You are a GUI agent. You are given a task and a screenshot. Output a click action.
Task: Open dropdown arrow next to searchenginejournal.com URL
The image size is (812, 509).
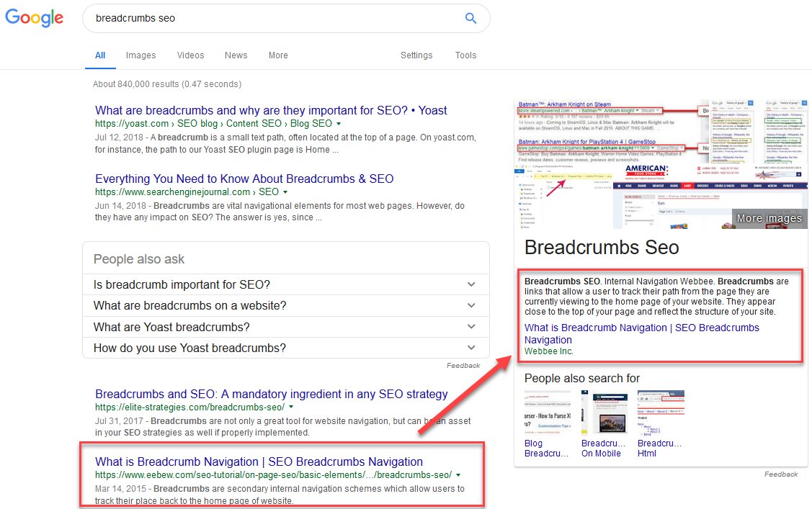[x=285, y=192]
